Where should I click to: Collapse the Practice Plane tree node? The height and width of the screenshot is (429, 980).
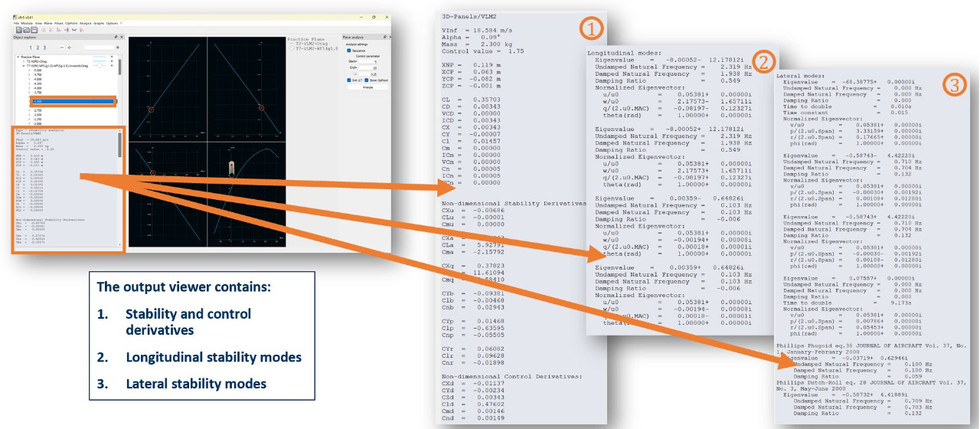point(18,57)
